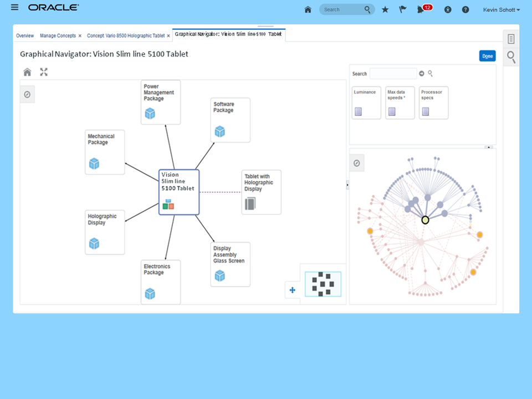Switch to the Manage Concepts tab

58,35
